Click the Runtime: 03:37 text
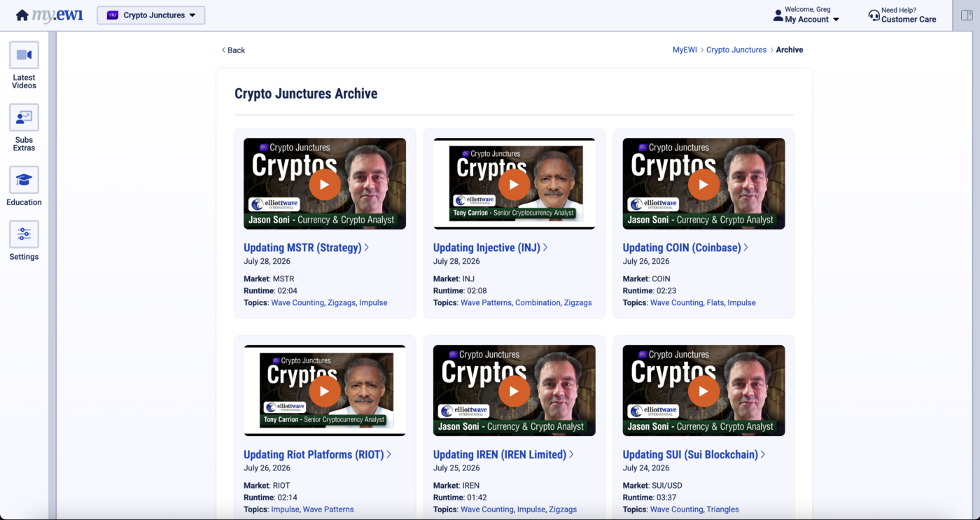Image resolution: width=980 pixels, height=520 pixels. [650, 498]
